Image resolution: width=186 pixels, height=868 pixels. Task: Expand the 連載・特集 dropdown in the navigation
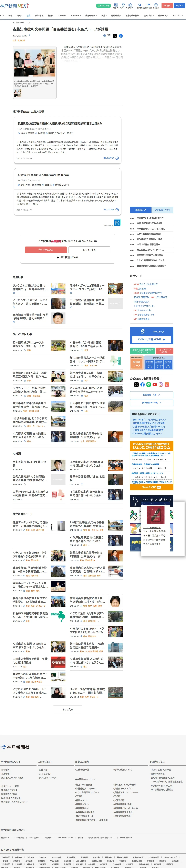tap(116, 15)
